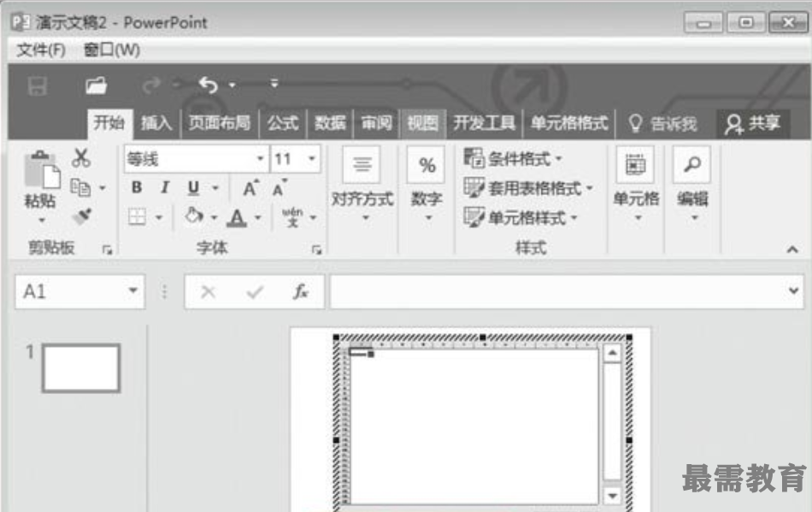Open the 窗口(W) menu
The image size is (812, 512).
tap(111, 50)
